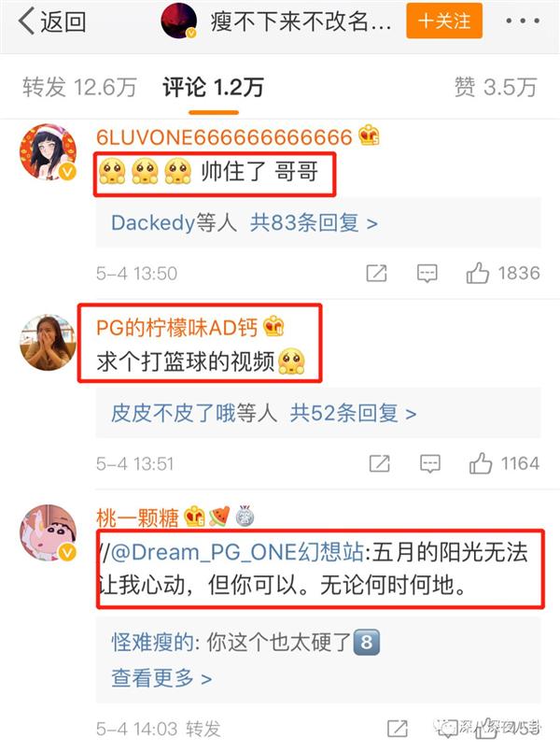Open 桃一颗糖's avatar picture
This screenshot has width=560, height=751.
click(48, 532)
